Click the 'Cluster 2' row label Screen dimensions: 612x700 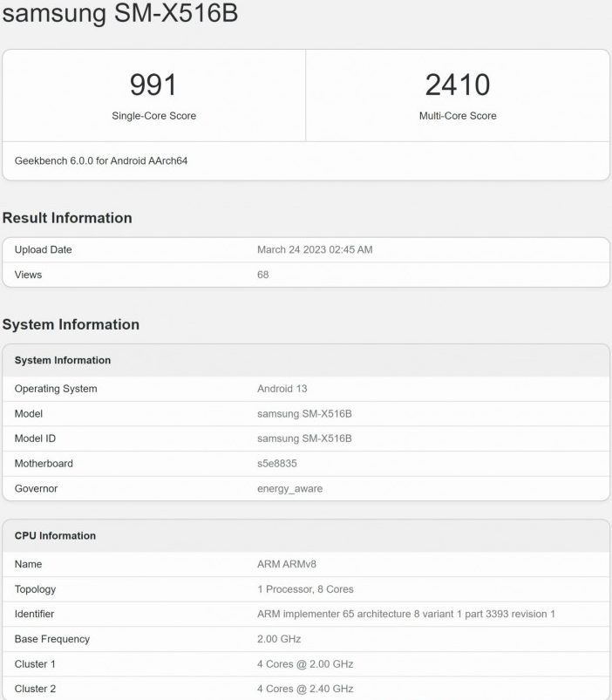pos(35,689)
